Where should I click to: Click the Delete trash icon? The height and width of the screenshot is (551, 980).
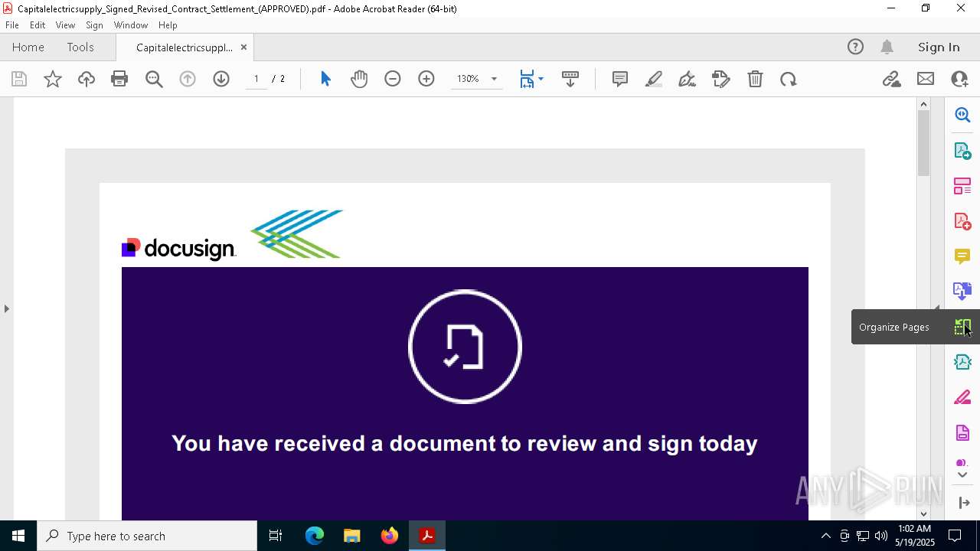(755, 79)
